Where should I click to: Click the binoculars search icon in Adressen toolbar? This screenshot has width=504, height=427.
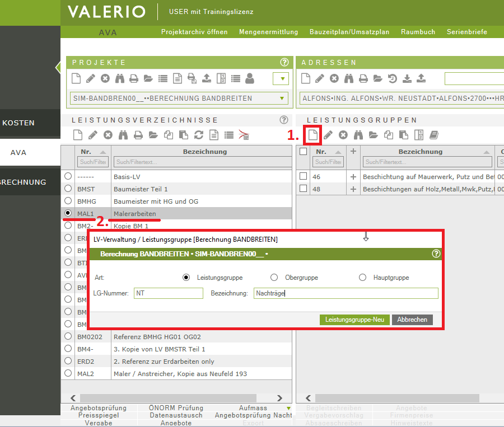click(x=349, y=78)
